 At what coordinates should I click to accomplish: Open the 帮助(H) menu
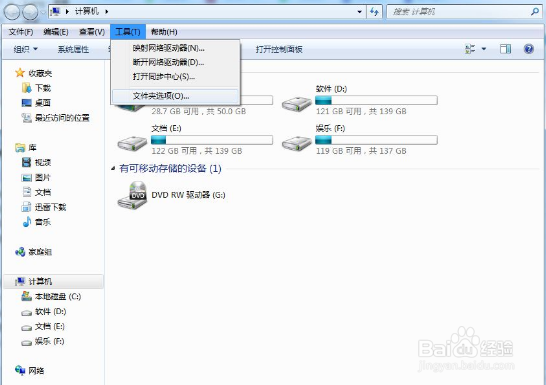click(164, 32)
